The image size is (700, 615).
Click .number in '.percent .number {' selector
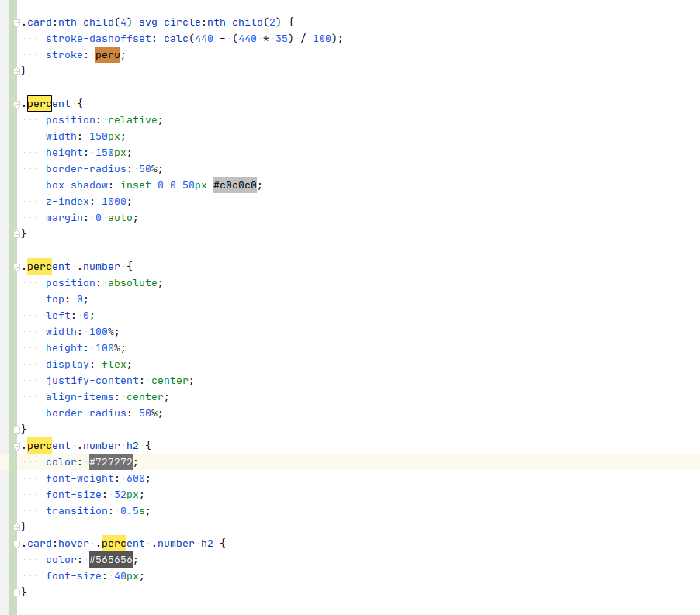(x=99, y=267)
